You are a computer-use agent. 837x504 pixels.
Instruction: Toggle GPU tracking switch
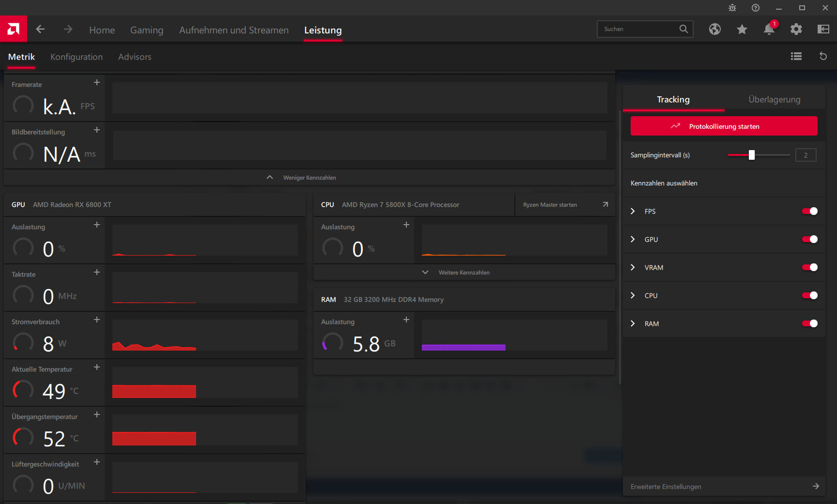point(810,239)
